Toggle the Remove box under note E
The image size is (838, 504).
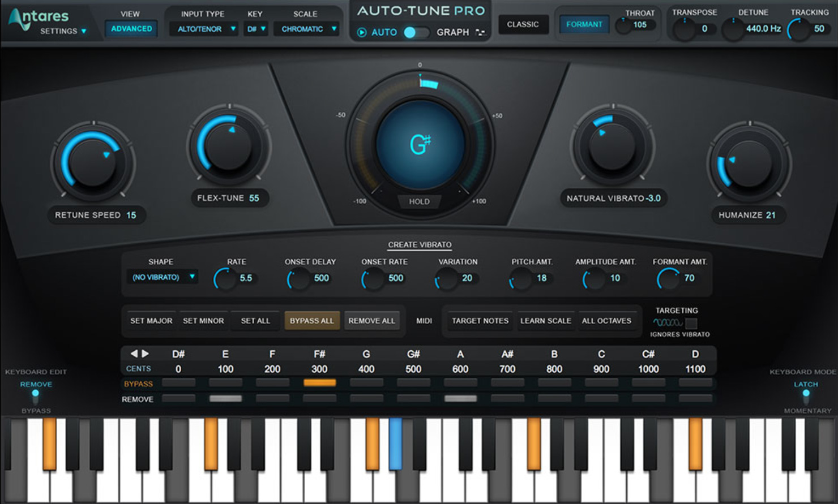click(225, 399)
